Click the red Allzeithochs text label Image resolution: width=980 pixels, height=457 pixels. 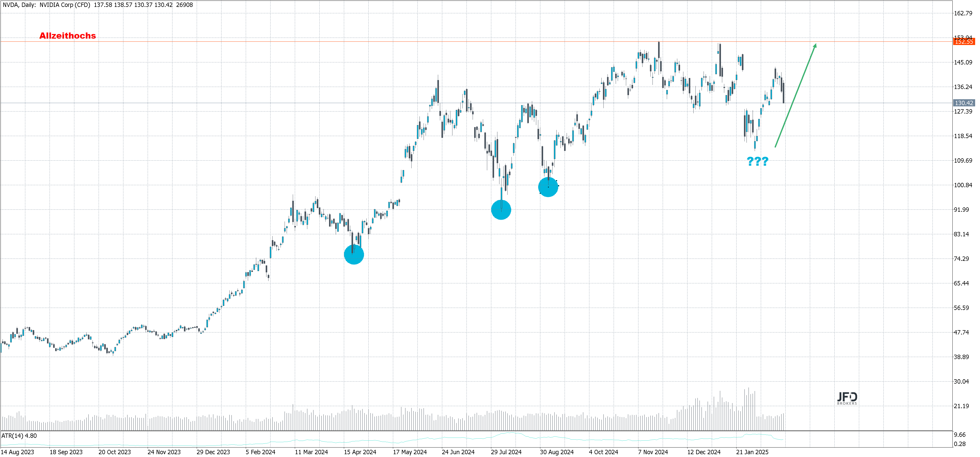67,36
